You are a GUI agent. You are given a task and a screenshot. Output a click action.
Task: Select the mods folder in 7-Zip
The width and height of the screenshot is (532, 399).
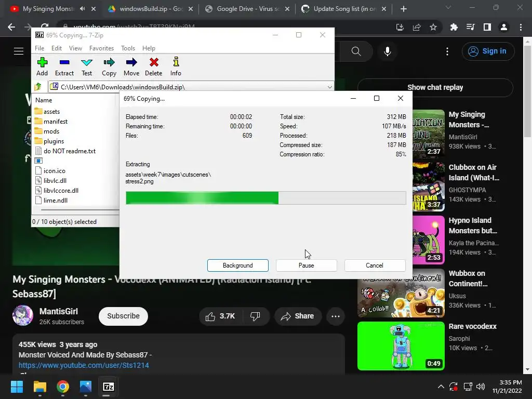coord(47,131)
